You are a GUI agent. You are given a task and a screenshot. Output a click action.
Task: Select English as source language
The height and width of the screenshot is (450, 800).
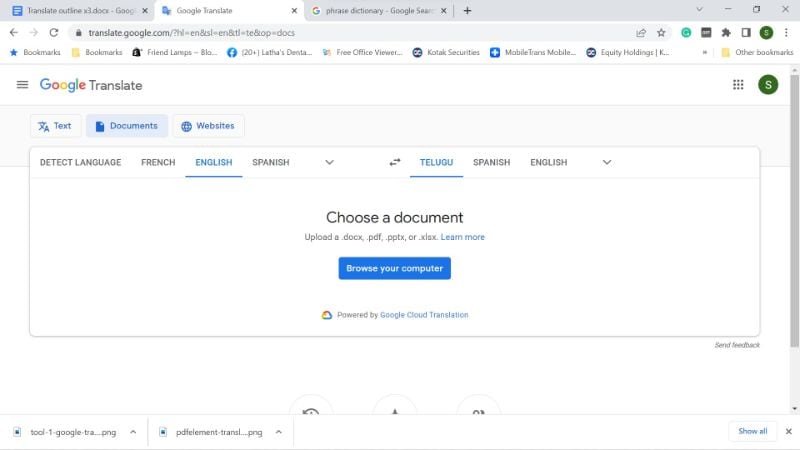point(214,162)
